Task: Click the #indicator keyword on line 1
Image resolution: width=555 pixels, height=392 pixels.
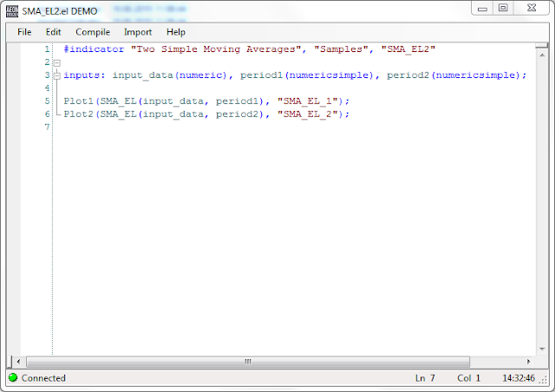Action: [x=94, y=49]
